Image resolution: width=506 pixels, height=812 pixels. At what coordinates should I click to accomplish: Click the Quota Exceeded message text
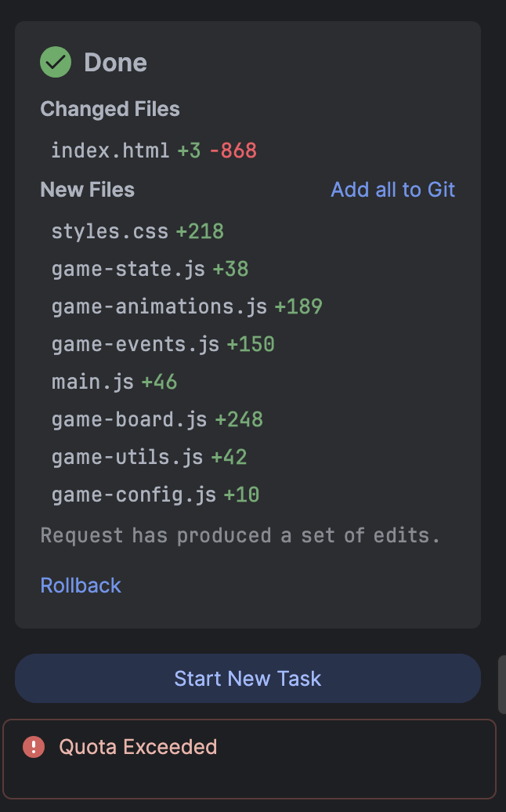[x=138, y=747]
